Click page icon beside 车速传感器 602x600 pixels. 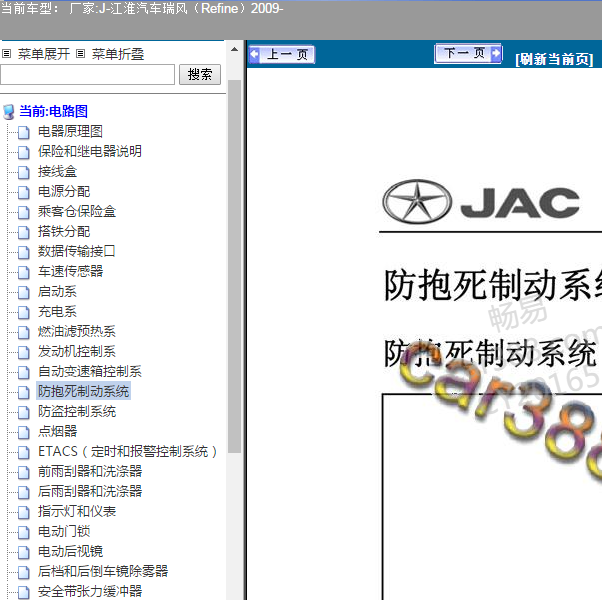click(24, 272)
